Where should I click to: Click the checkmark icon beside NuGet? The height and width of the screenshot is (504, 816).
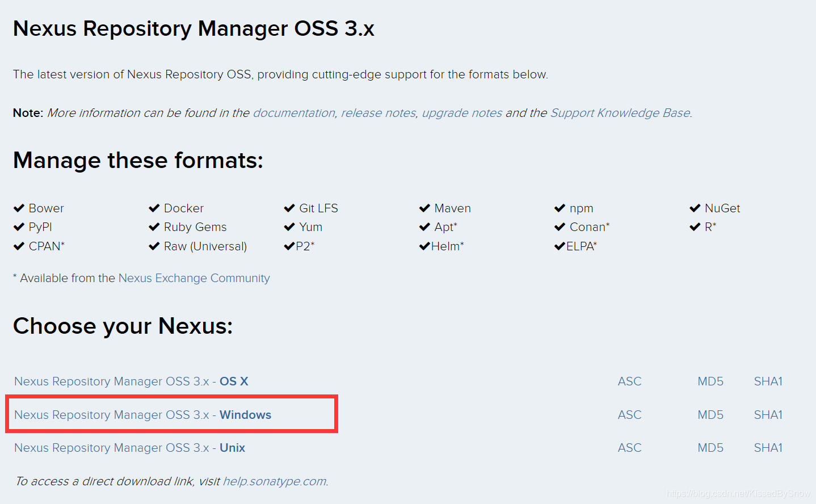(695, 208)
